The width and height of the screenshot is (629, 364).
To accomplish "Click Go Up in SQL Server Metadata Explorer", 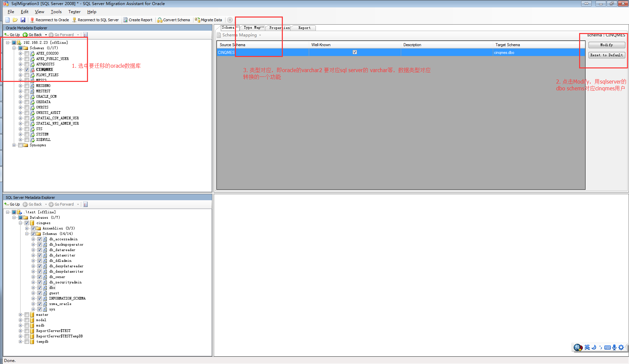I will (12, 204).
